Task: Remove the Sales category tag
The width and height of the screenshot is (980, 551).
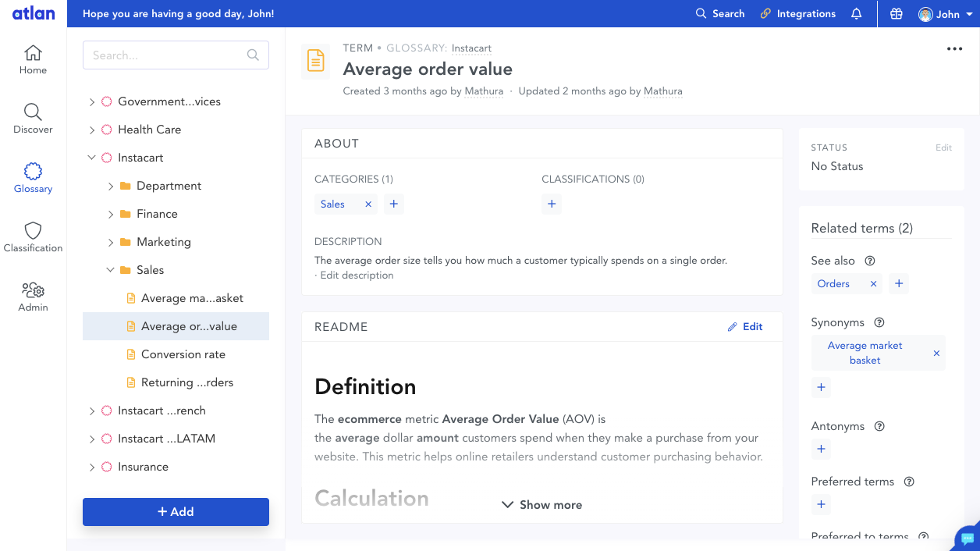Action: (368, 204)
